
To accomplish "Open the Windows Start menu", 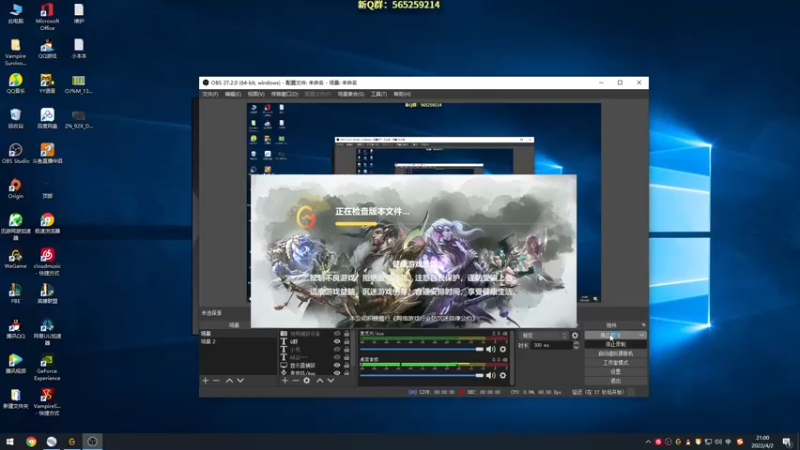I will pos(10,442).
